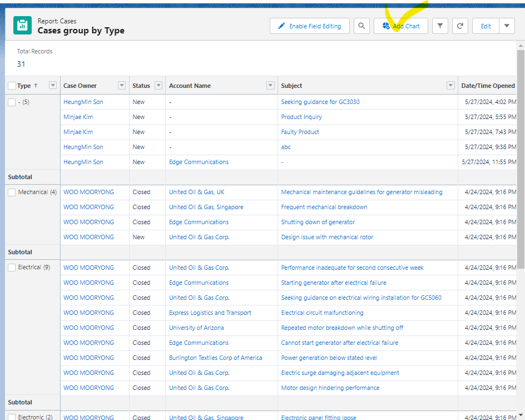Click Add Chart button
Screen dimensions: 525x420
pos(401,26)
